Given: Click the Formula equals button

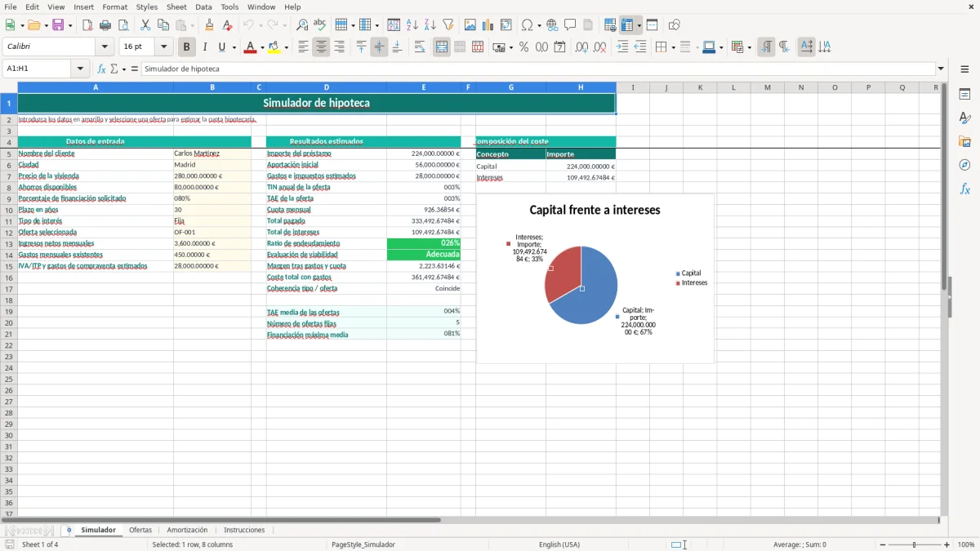Looking at the screenshot, I should [134, 69].
